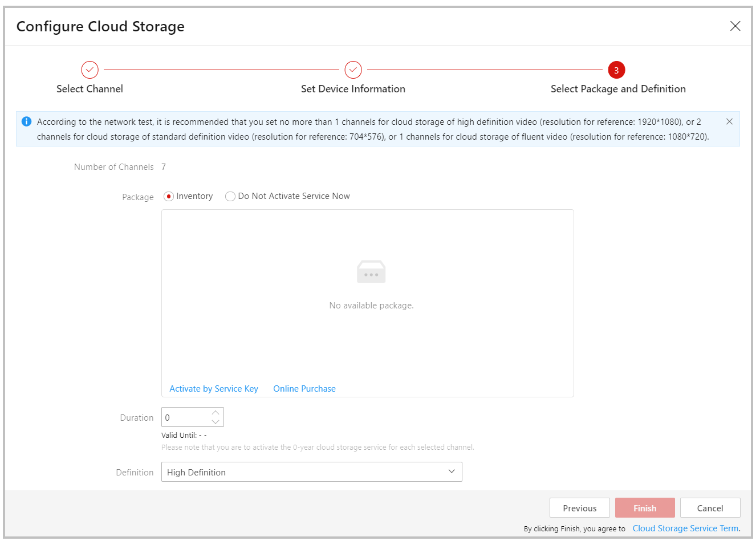The height and width of the screenshot is (541, 756).
Task: Open the Cloud Storage Service Term link
Action: coord(685,528)
